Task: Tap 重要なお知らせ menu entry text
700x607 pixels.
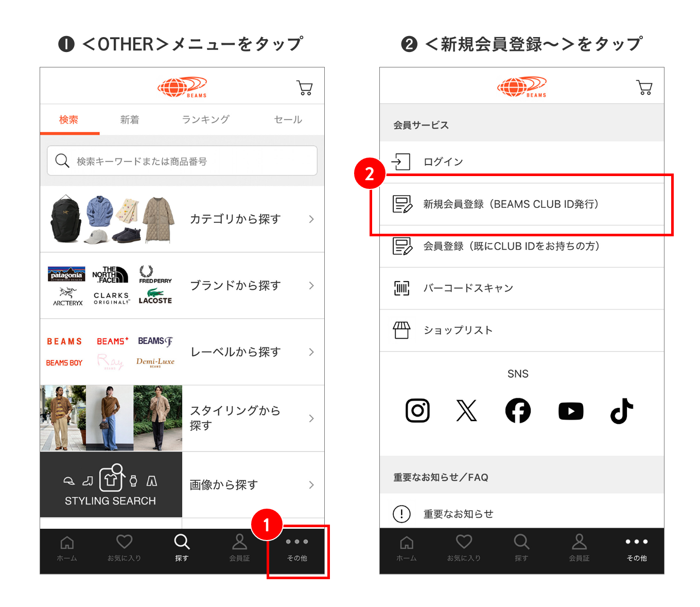Action: pos(458,514)
